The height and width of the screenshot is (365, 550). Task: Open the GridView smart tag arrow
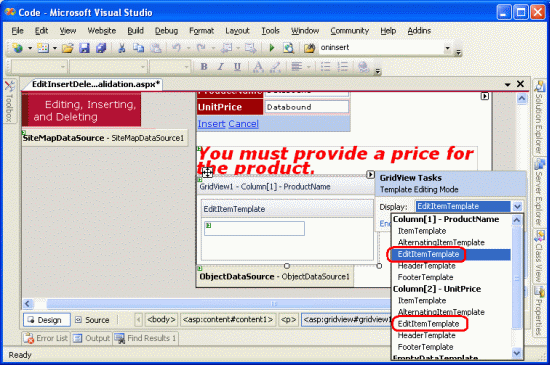click(370, 174)
